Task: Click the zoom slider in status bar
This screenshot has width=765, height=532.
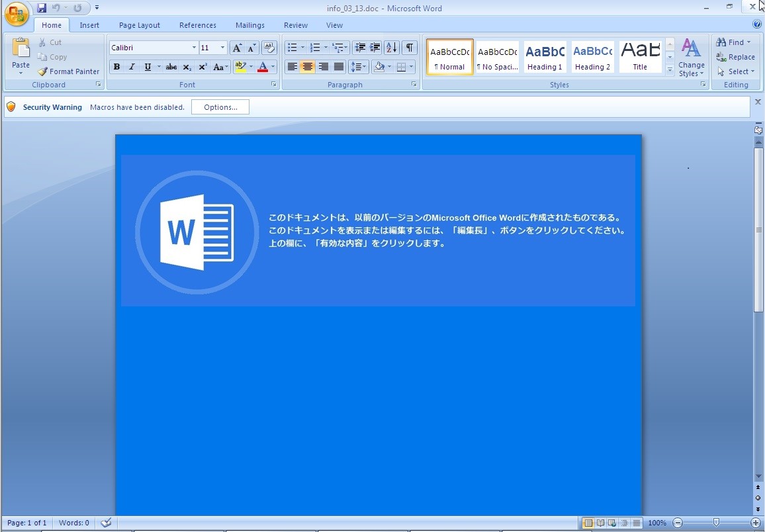Action: [x=715, y=523]
